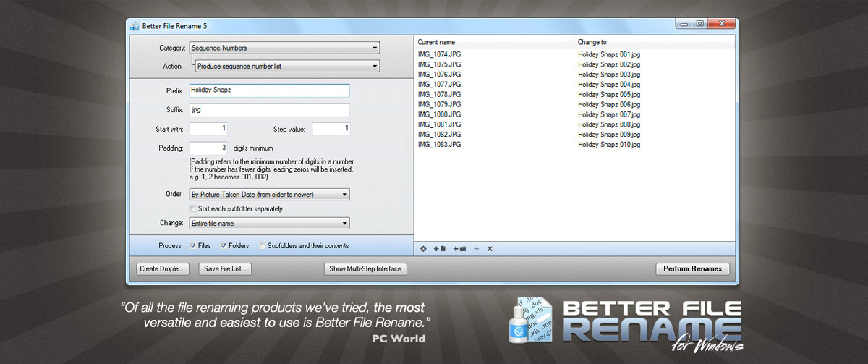Click the add folder icon

click(x=459, y=249)
